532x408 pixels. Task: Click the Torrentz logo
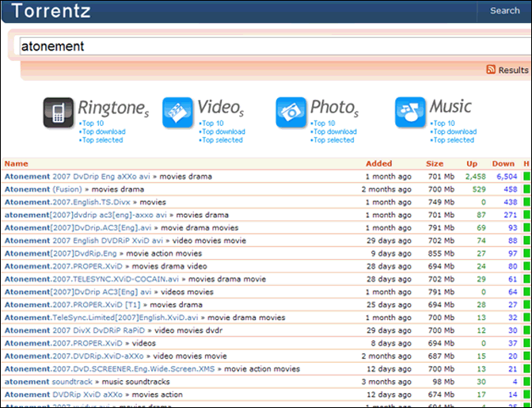pos(51,10)
